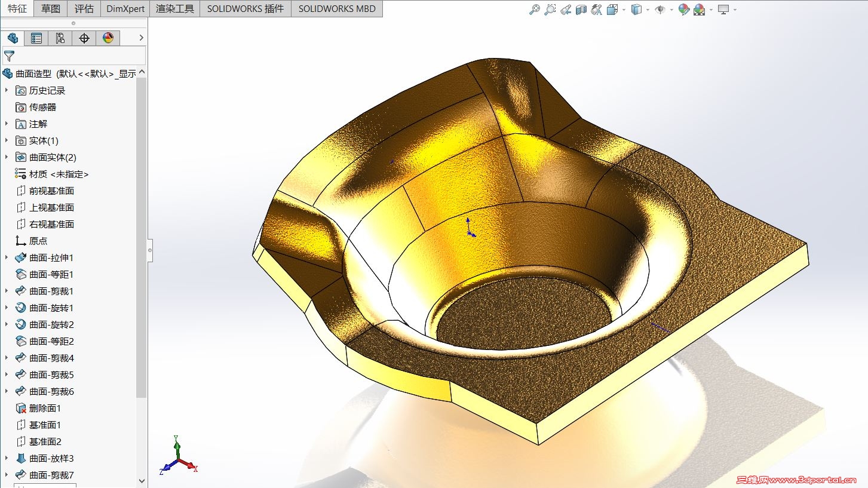Open the Hide/Show Items dropdown arrow

pyautogui.click(x=671, y=10)
